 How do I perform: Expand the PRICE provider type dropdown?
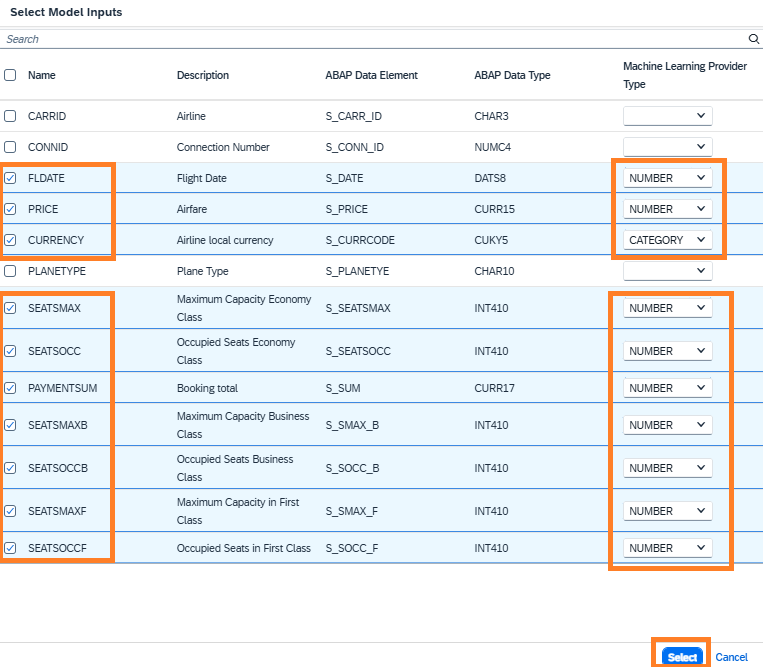pos(667,209)
